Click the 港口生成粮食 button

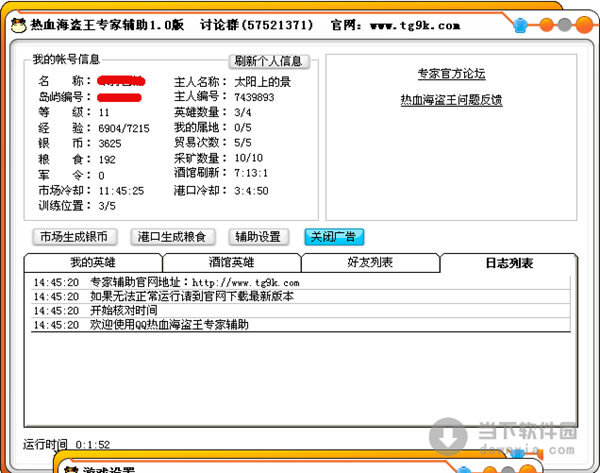pos(172,237)
